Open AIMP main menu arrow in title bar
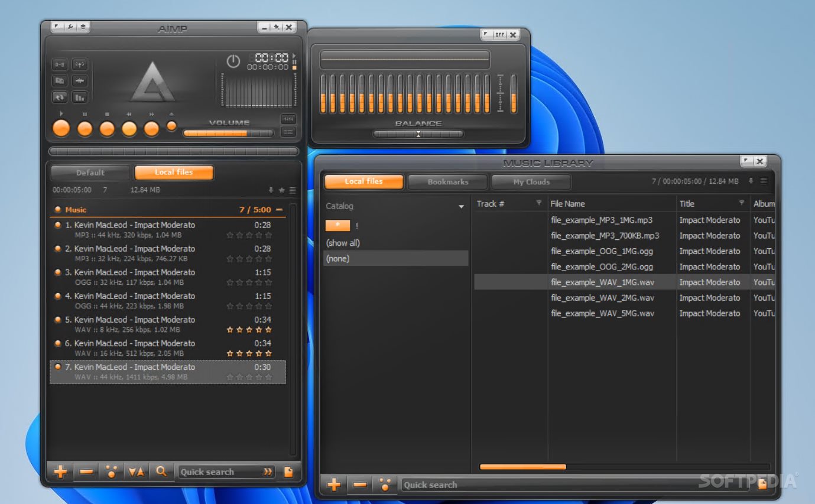This screenshot has width=815, height=504. (x=57, y=27)
